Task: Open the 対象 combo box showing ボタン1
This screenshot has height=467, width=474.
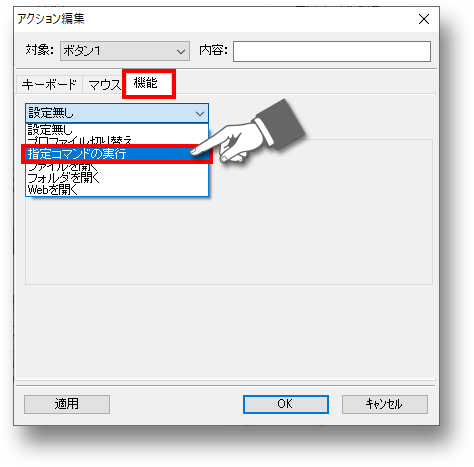Action: coord(125,51)
